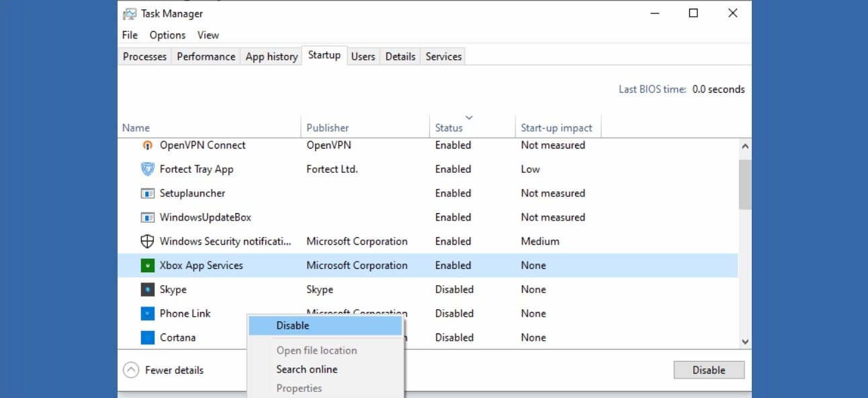Click the Skype app icon
Viewport: 868px width, 398px height.
147,289
